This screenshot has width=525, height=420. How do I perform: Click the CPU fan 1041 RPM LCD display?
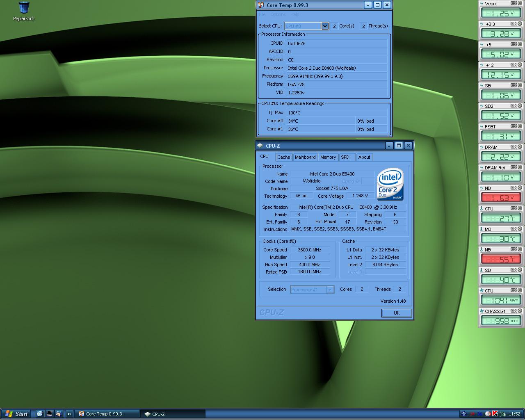[500, 300]
